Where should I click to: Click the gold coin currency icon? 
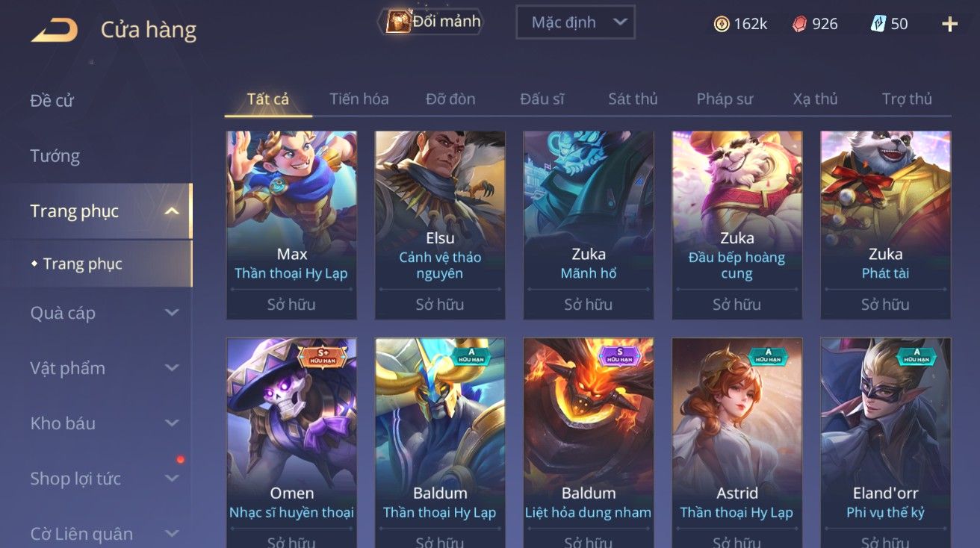tap(722, 24)
